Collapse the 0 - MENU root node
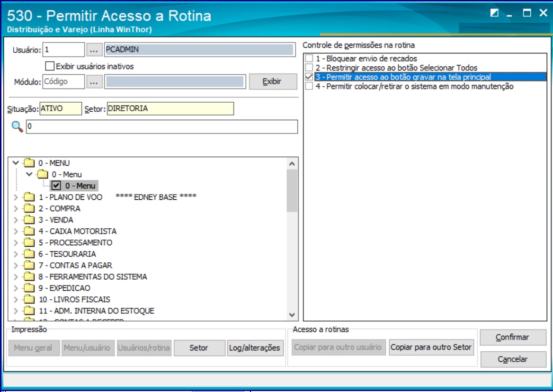Screen dimensions: 553x392 [x=16, y=163]
